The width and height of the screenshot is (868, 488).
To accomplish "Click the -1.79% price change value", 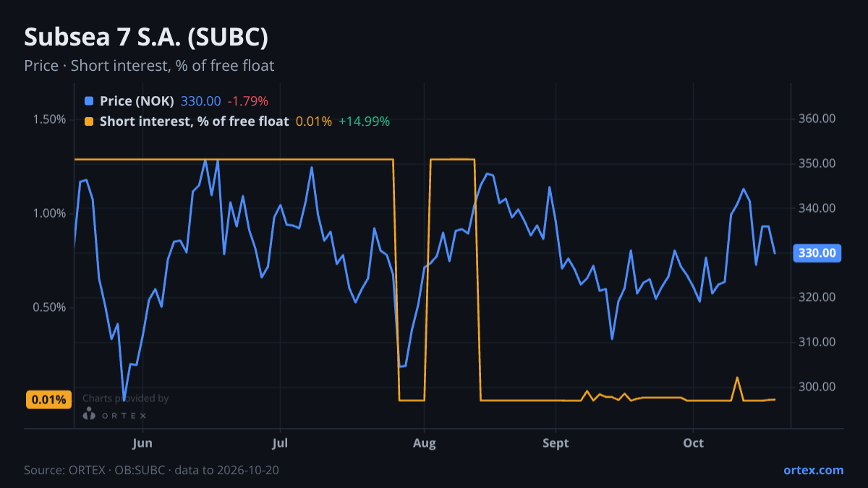I will pos(247,101).
